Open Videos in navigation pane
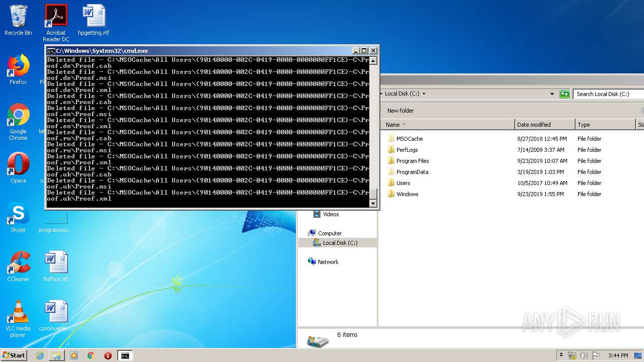The width and height of the screenshot is (644, 362). [x=331, y=214]
